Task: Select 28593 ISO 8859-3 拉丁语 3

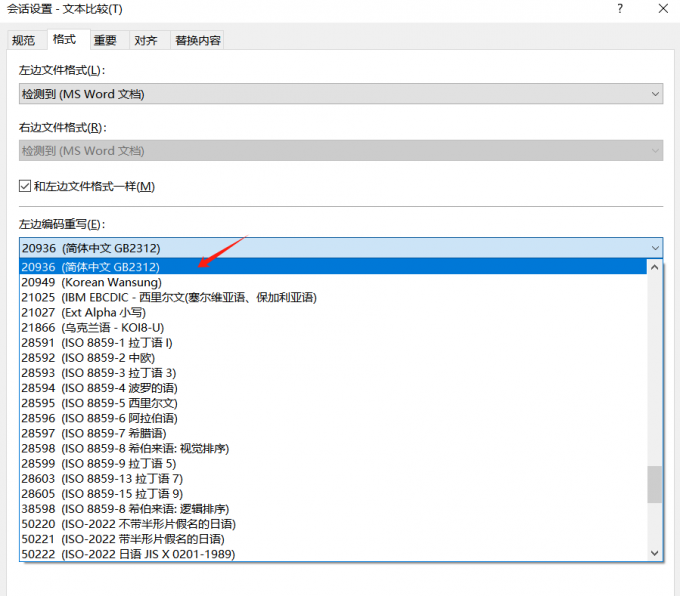Action: (333, 373)
